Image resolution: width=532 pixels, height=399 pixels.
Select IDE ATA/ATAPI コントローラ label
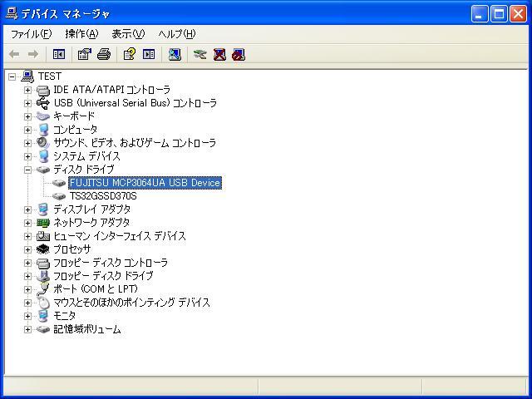[x=111, y=90]
